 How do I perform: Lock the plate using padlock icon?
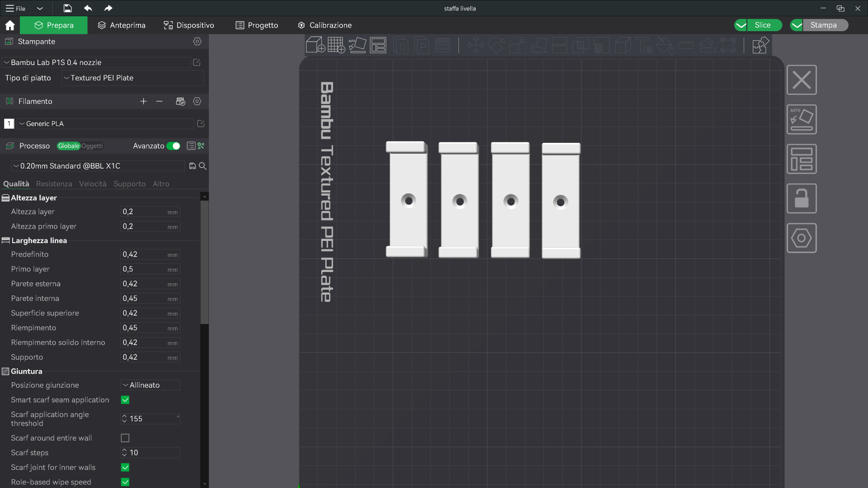pos(802,198)
